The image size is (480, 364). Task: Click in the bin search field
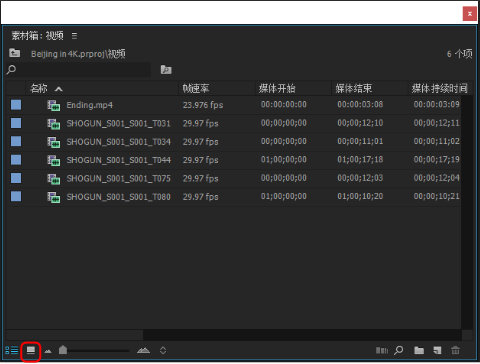(83, 70)
